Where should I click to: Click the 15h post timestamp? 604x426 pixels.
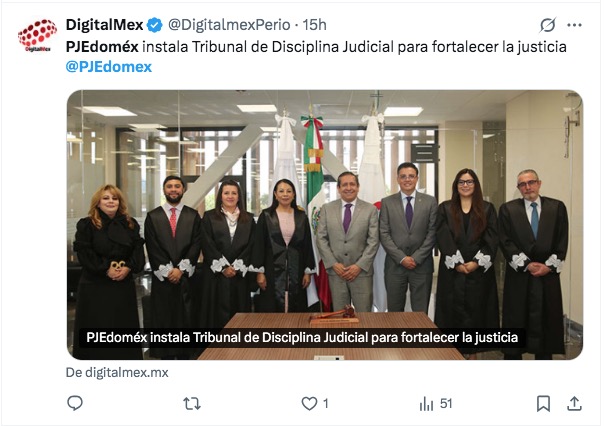coord(314,25)
